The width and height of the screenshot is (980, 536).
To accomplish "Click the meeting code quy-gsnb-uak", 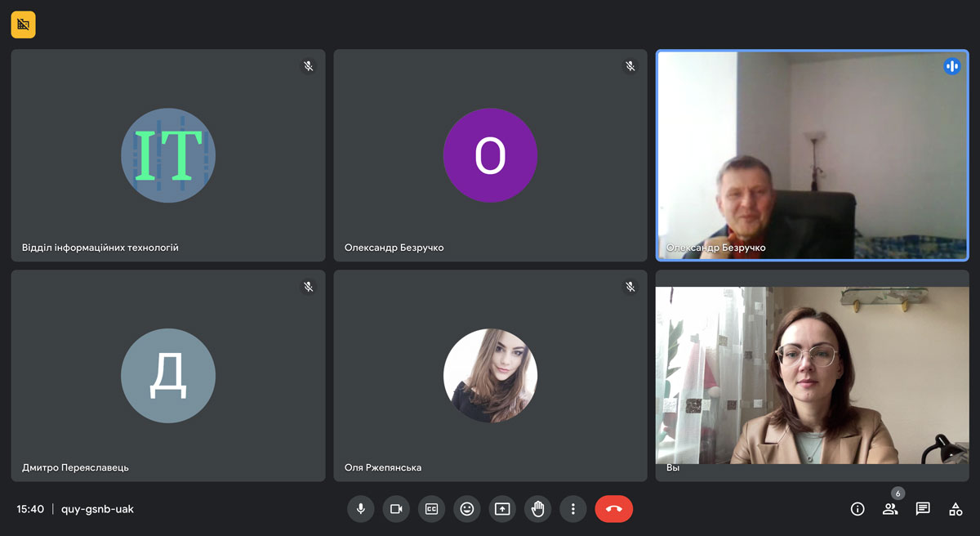I will [x=97, y=509].
